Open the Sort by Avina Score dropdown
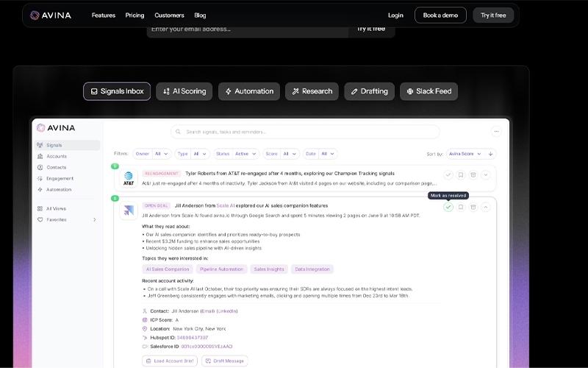588x368 pixels. point(465,154)
